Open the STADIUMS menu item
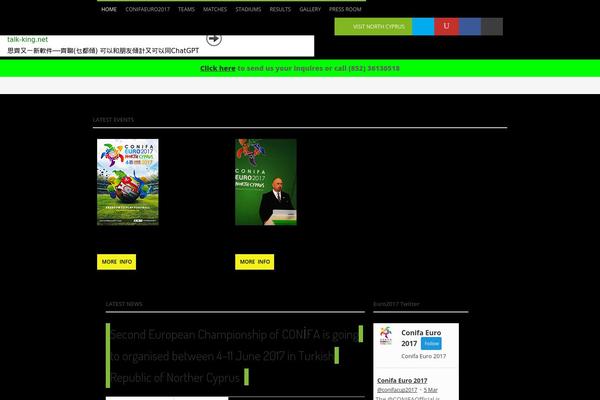Viewport: 600px width, 400px height. [248, 9]
